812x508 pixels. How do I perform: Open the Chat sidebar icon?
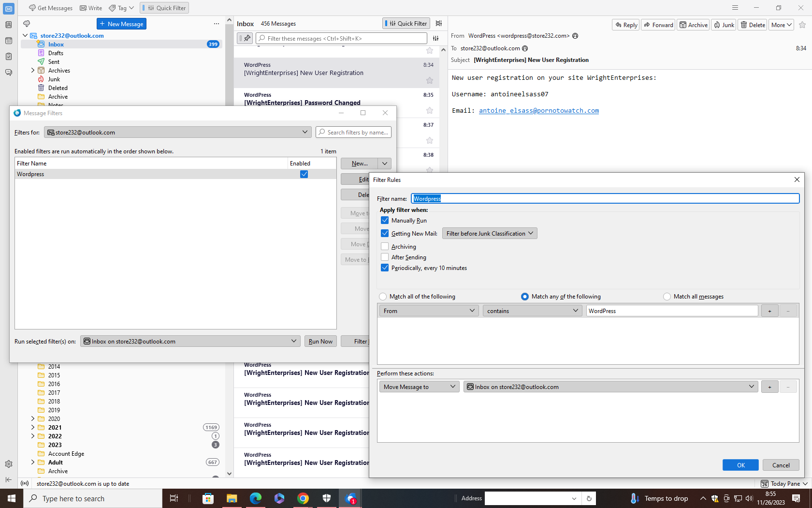(9, 73)
